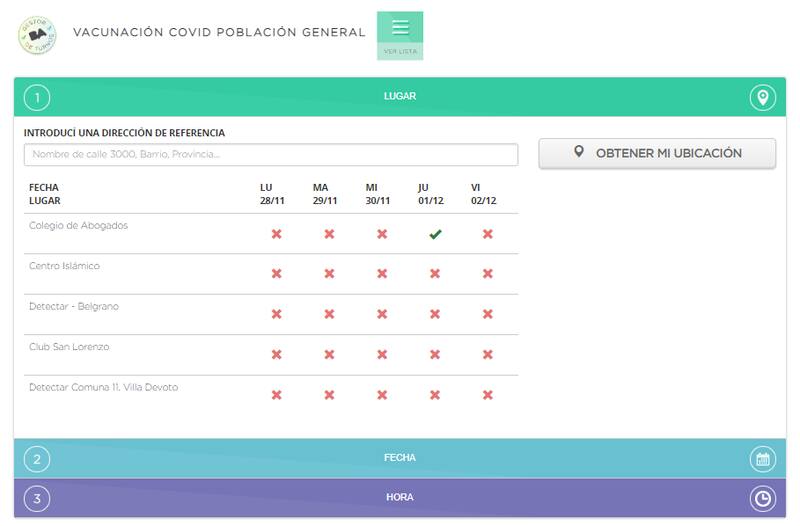Open the Ver Lista hamburger menu
The height and width of the screenshot is (526, 800).
click(x=400, y=34)
